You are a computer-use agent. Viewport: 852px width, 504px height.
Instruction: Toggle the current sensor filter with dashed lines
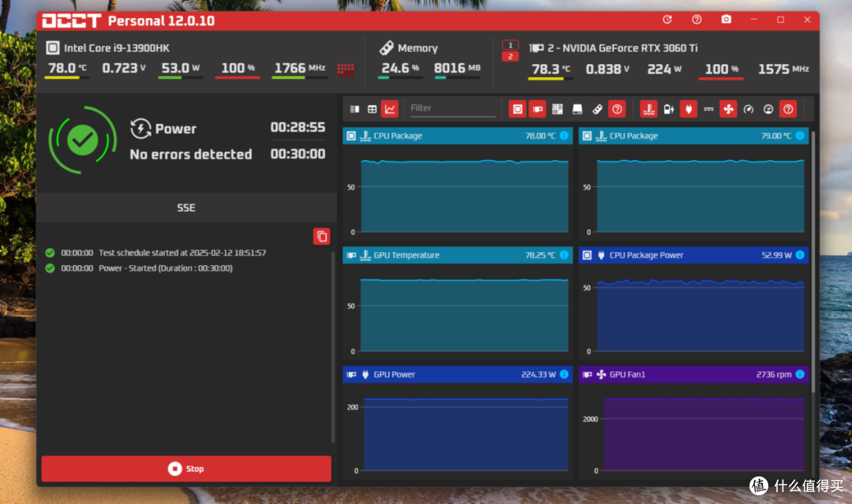click(x=708, y=109)
